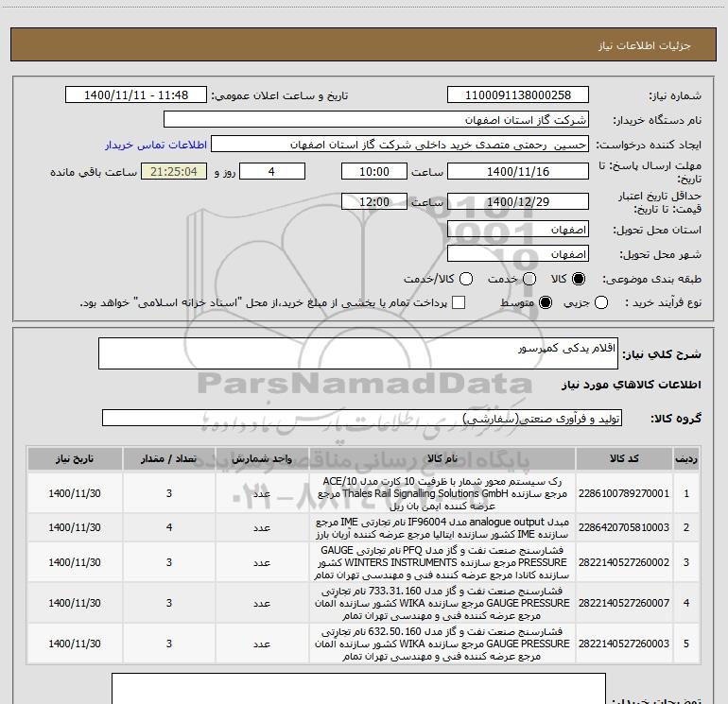Click the price validity date 1400/12/29 field
The height and width of the screenshot is (704, 728).
pyautogui.click(x=518, y=201)
